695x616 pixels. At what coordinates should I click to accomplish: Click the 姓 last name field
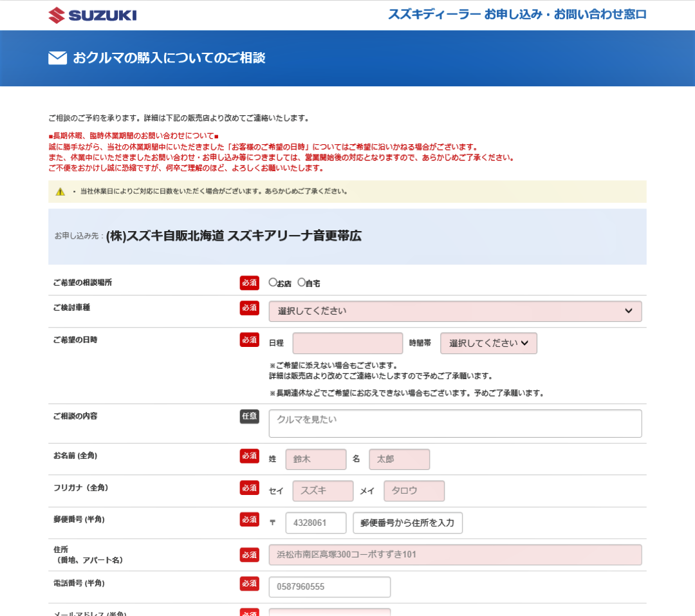point(316,459)
